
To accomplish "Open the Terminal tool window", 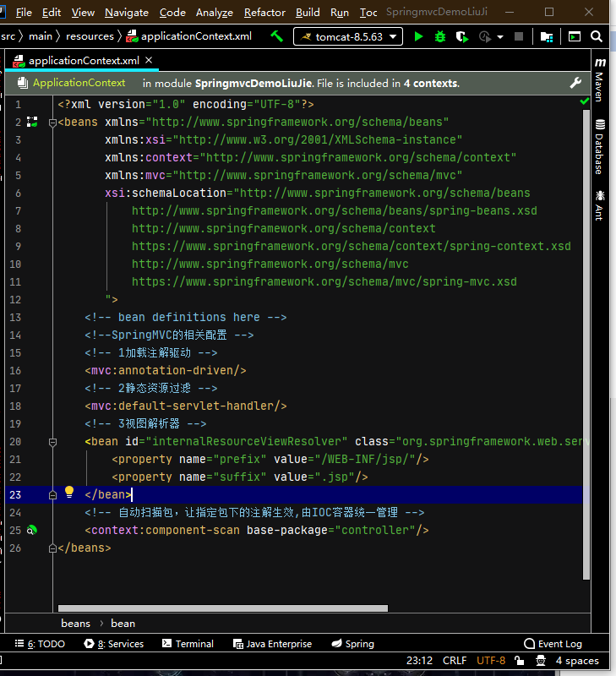I will [x=188, y=644].
